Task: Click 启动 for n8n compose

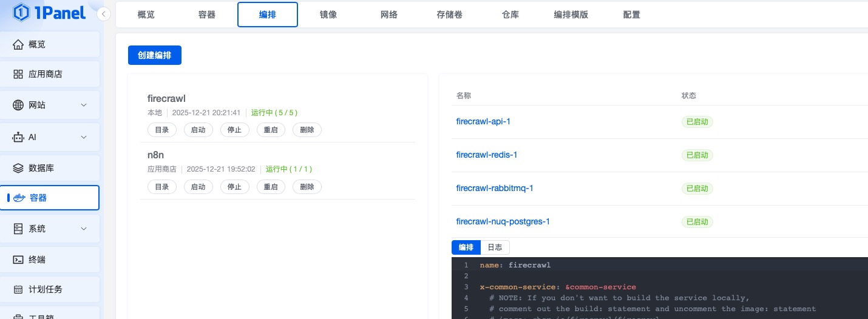Action: [x=198, y=187]
